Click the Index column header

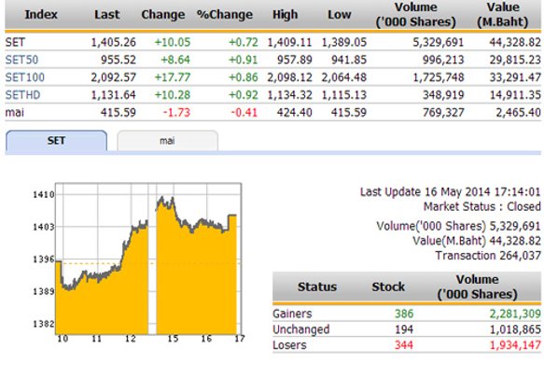(x=41, y=15)
